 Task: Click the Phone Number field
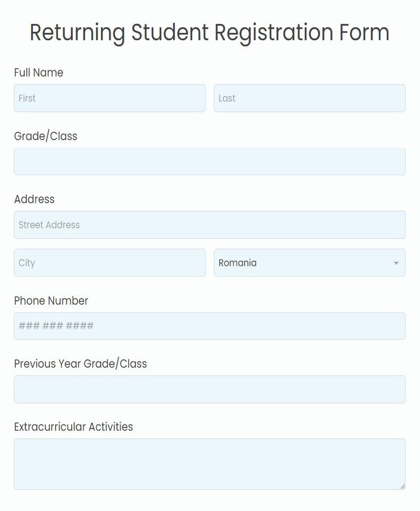click(x=209, y=325)
